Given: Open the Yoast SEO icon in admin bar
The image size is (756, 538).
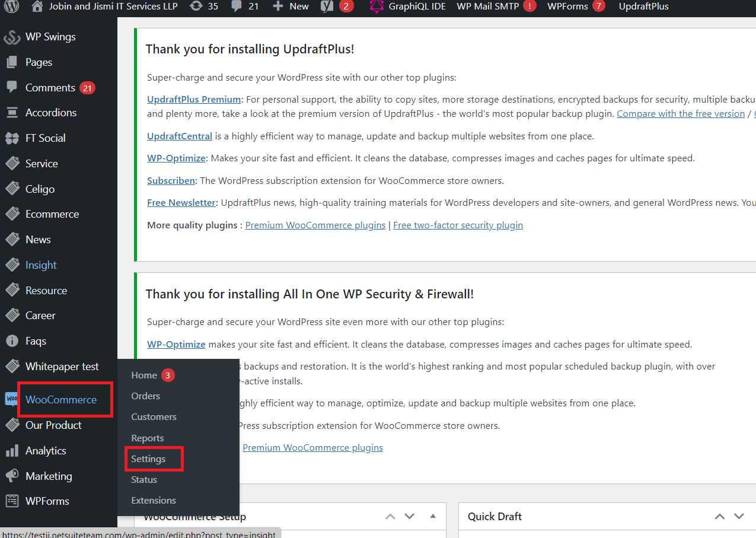Looking at the screenshot, I should (x=327, y=7).
